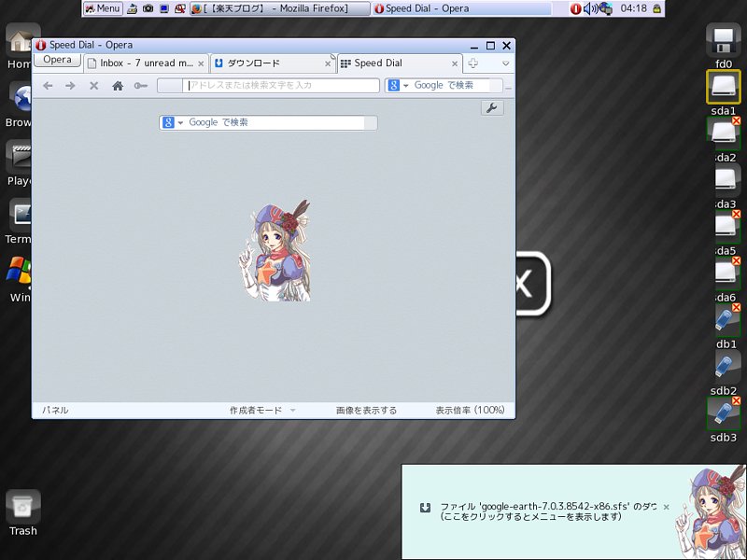
Task: Close the ダウンロード tab
Action: click(328, 63)
